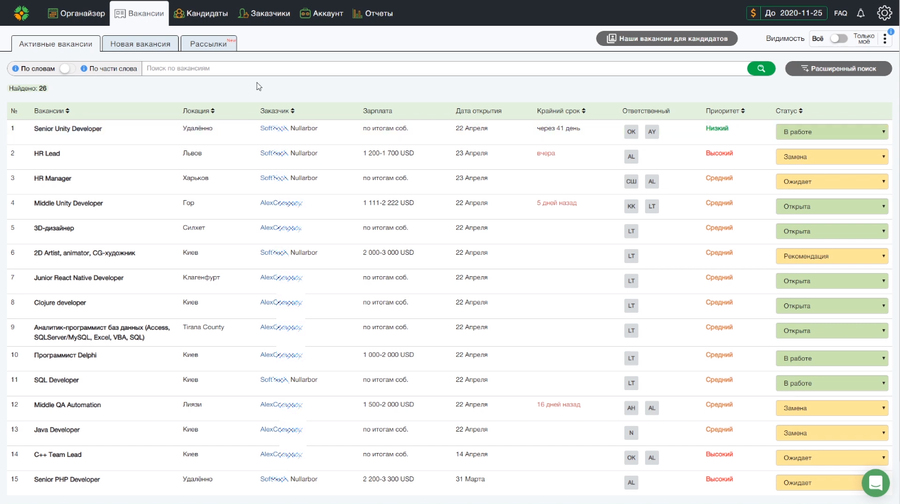Sort table by Заказчик column

(277, 111)
